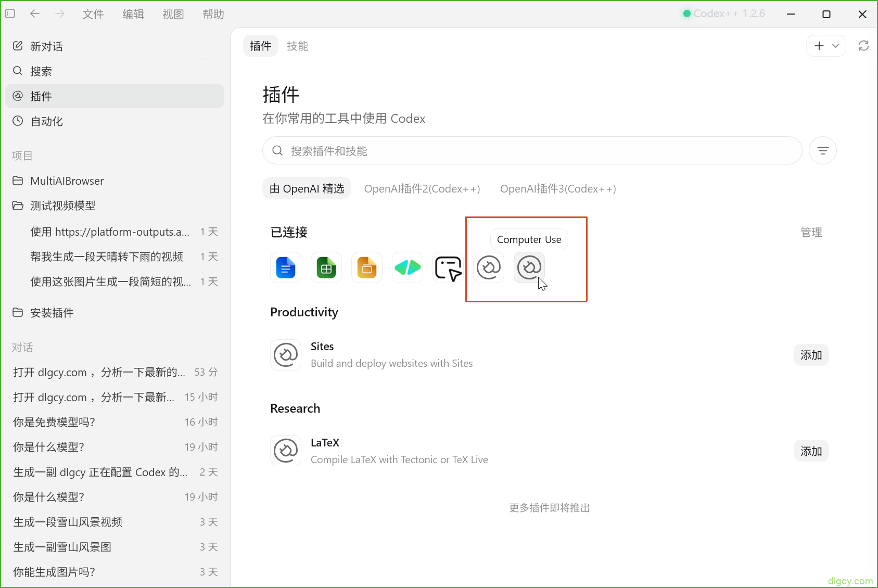Maximize the Codex window
The image size is (878, 588).
pyautogui.click(x=826, y=14)
